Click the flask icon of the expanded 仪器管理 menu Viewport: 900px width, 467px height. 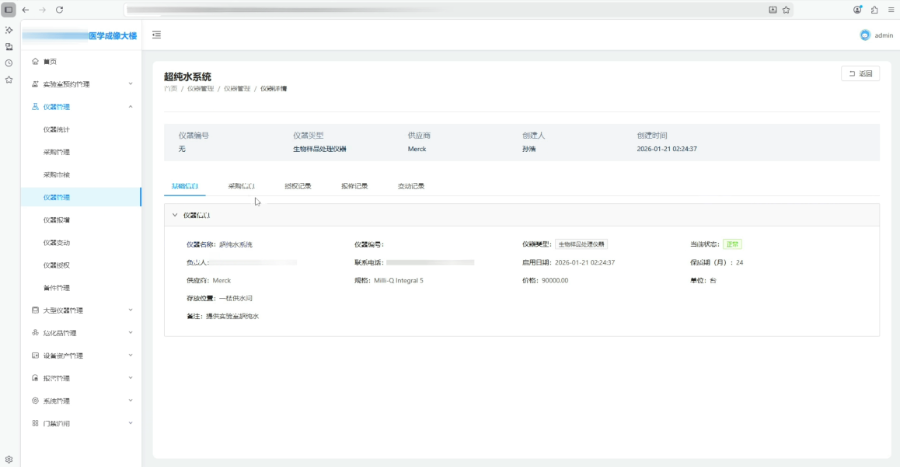(35, 107)
